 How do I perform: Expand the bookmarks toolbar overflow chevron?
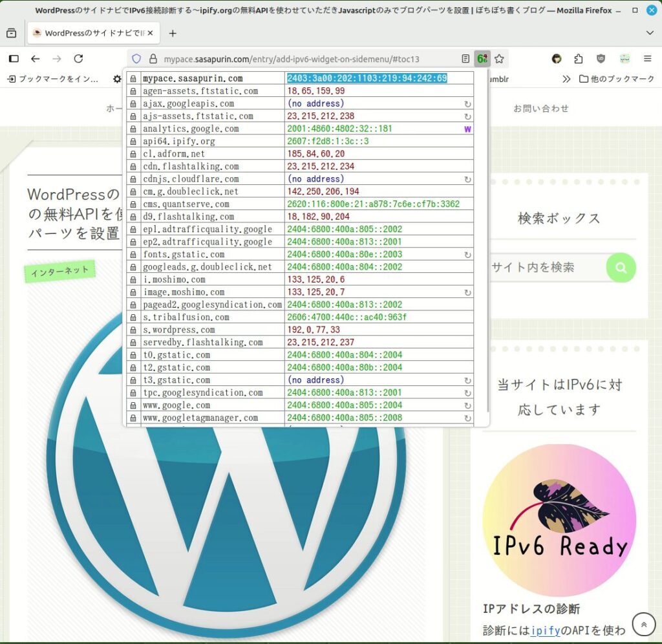pyautogui.click(x=566, y=79)
